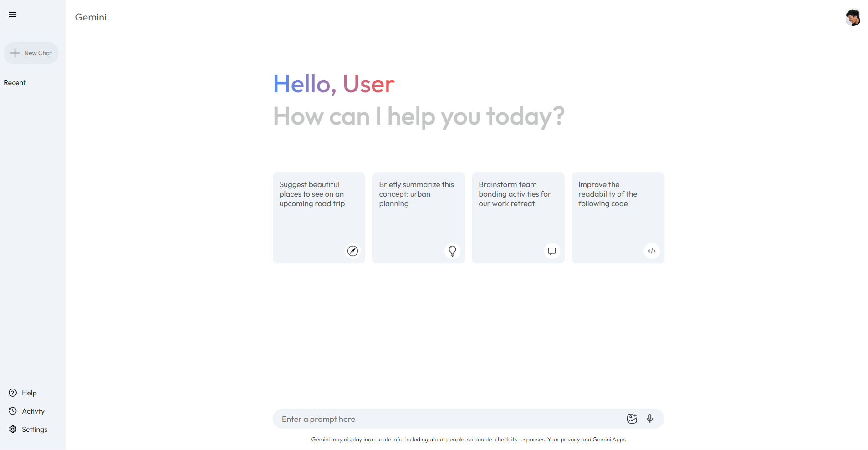Image resolution: width=868 pixels, height=450 pixels.
Task: Open Settings from the sidebar
Action: coord(34,430)
